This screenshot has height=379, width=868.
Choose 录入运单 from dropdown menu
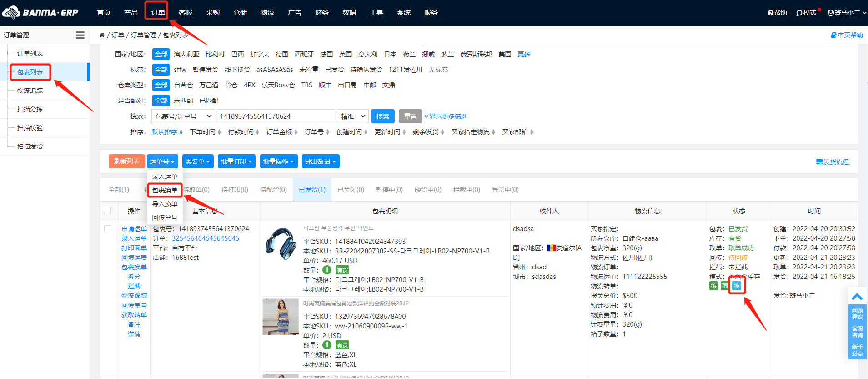click(165, 177)
